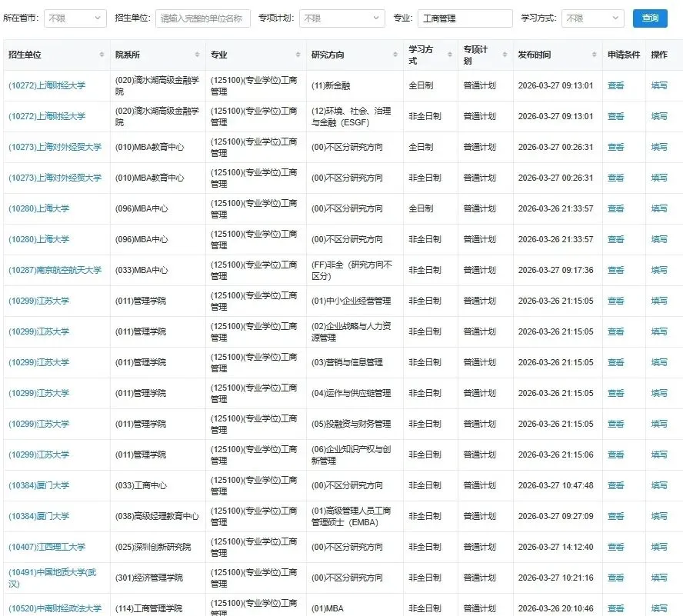
Task: Click the 申请条件 column header
Action: pyautogui.click(x=624, y=55)
